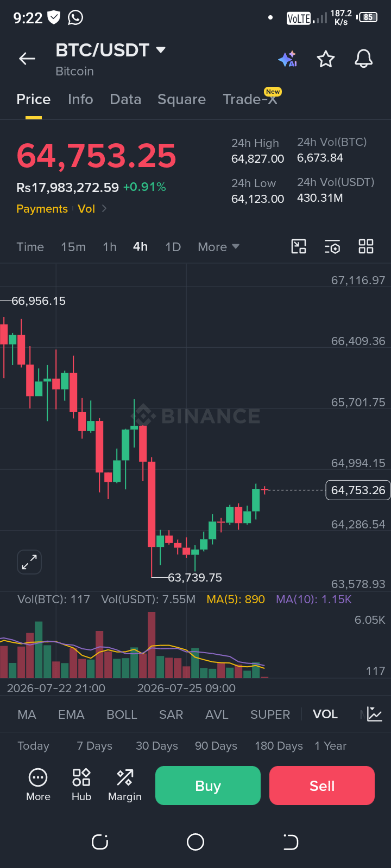Select the 7 Days performance range

click(94, 746)
